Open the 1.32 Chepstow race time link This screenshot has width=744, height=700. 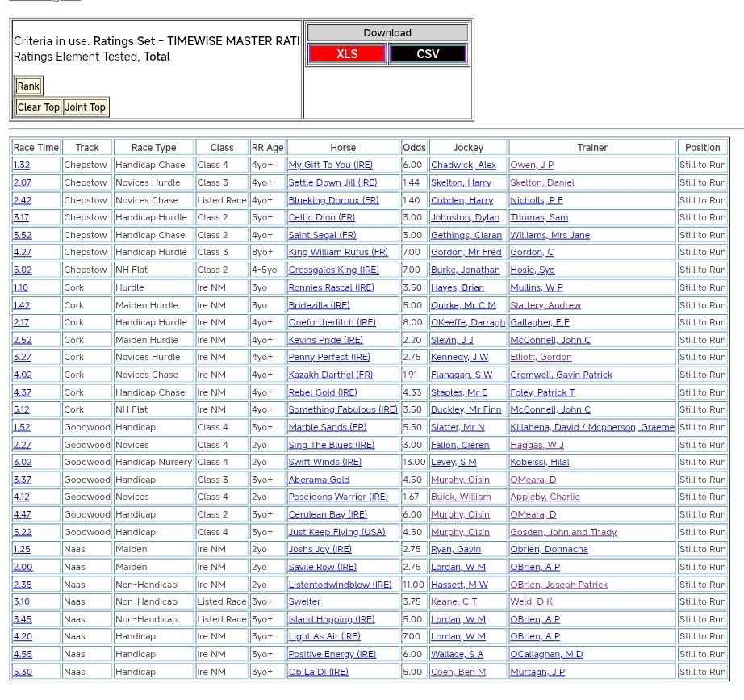click(23, 165)
